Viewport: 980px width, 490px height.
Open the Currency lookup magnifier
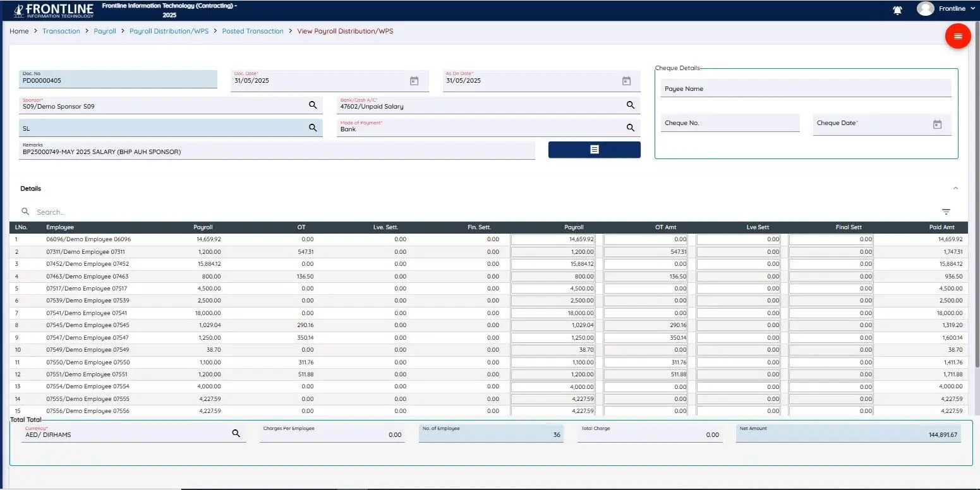click(236, 434)
